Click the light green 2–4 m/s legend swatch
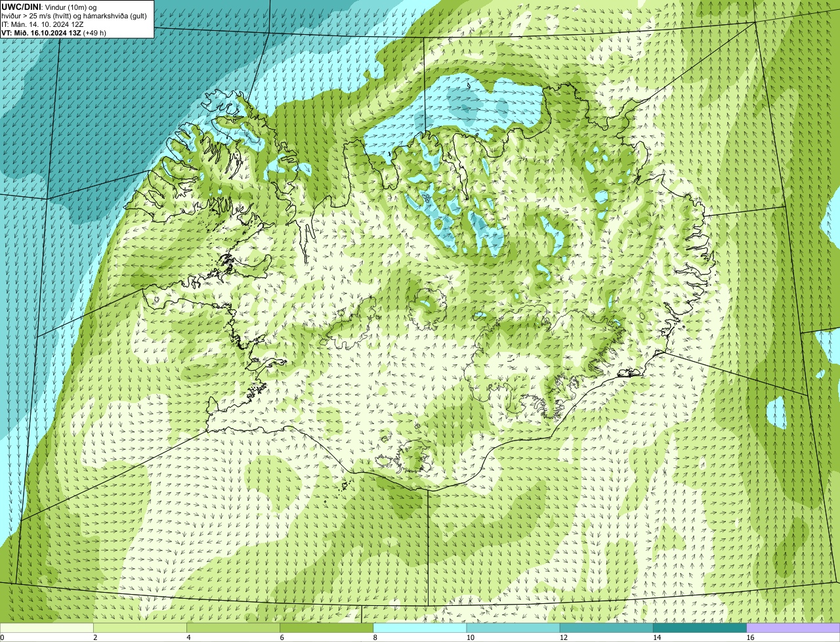Screen dimensions: 840x642 point(140,628)
